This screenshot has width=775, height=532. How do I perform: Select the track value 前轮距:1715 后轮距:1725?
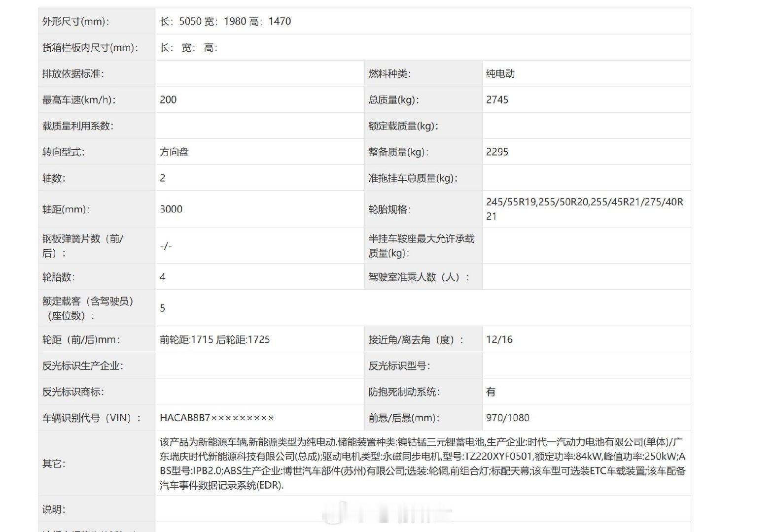pyautogui.click(x=215, y=339)
